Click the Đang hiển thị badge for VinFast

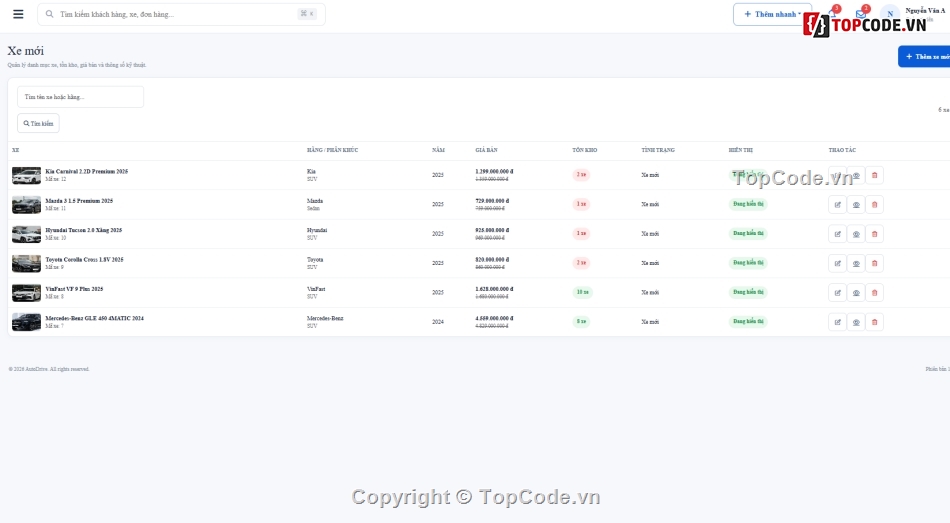coord(748,292)
